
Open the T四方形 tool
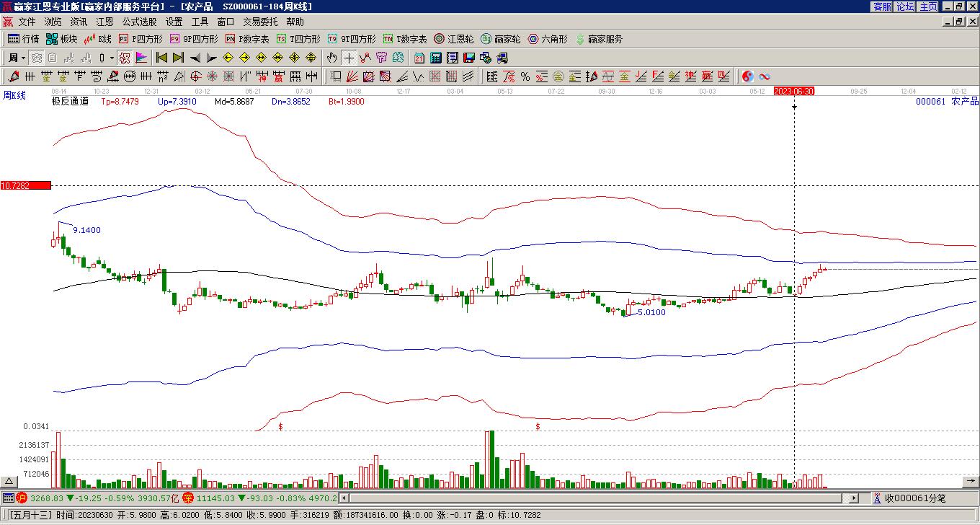coord(298,39)
